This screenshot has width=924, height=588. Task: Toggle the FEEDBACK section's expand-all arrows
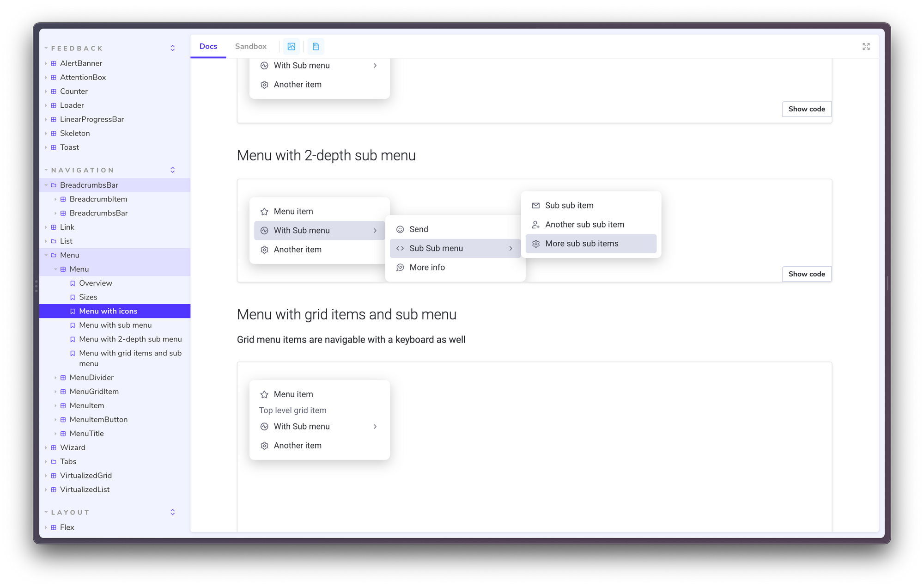173,48
